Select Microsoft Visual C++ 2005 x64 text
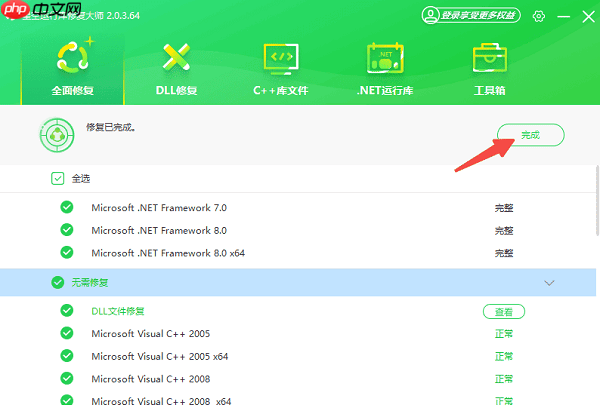The height and width of the screenshot is (411, 600). click(x=160, y=356)
